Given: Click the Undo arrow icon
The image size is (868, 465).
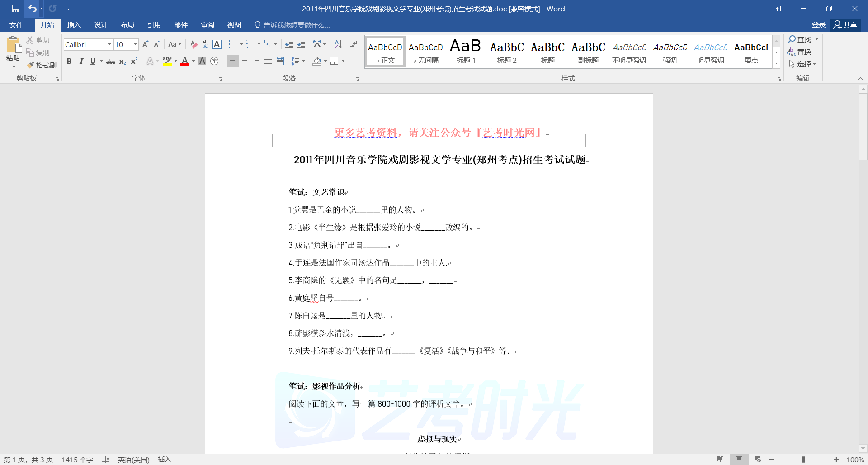Looking at the screenshot, I should (x=32, y=9).
